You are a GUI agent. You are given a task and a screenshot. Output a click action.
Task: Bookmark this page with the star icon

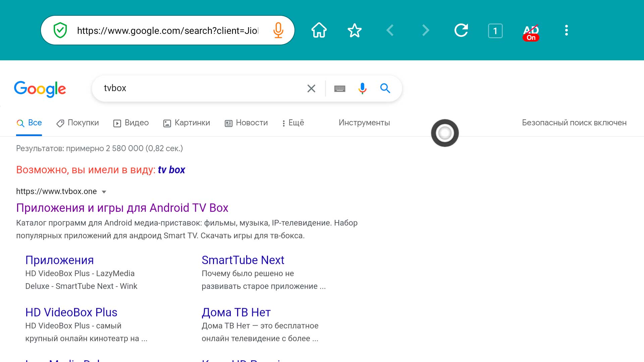tap(355, 31)
